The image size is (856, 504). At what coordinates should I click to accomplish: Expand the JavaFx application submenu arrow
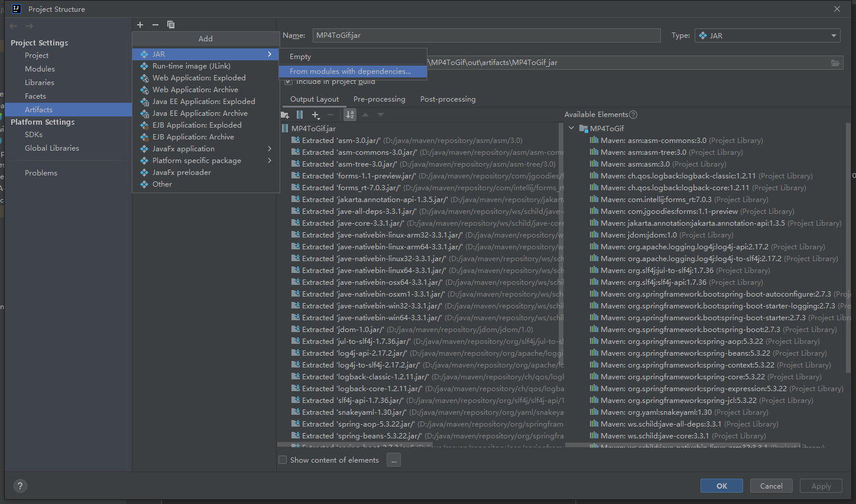click(270, 148)
